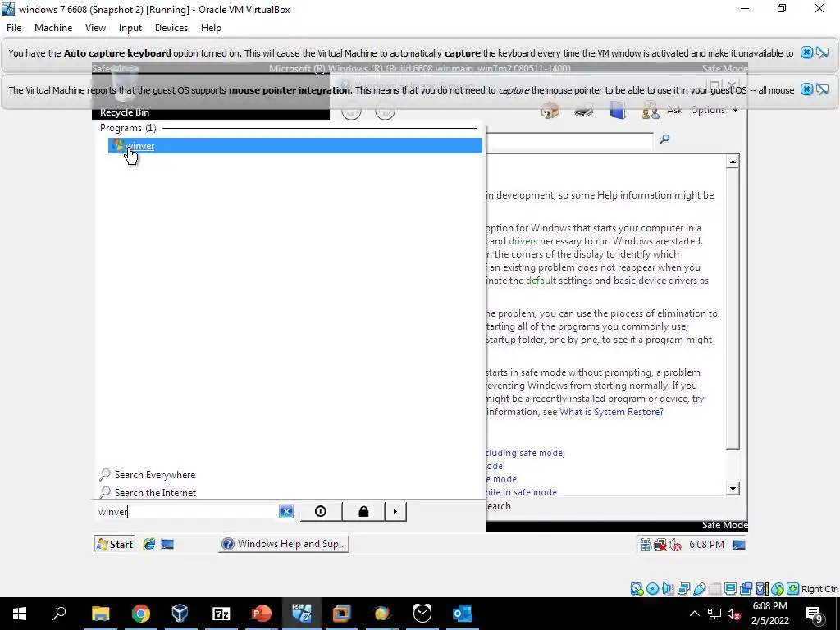The image size is (840, 630).
Task: Click VirtualBox network indicator
Action: point(683,589)
